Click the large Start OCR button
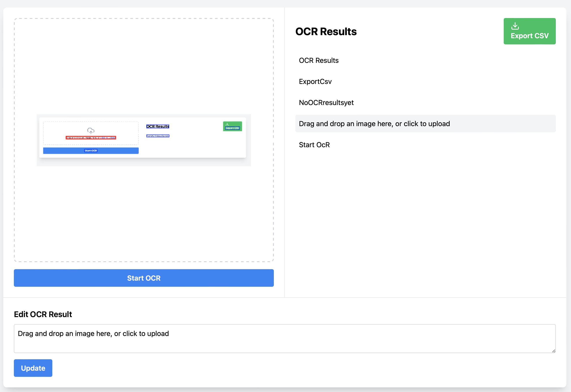The width and height of the screenshot is (571, 392). 144,278
